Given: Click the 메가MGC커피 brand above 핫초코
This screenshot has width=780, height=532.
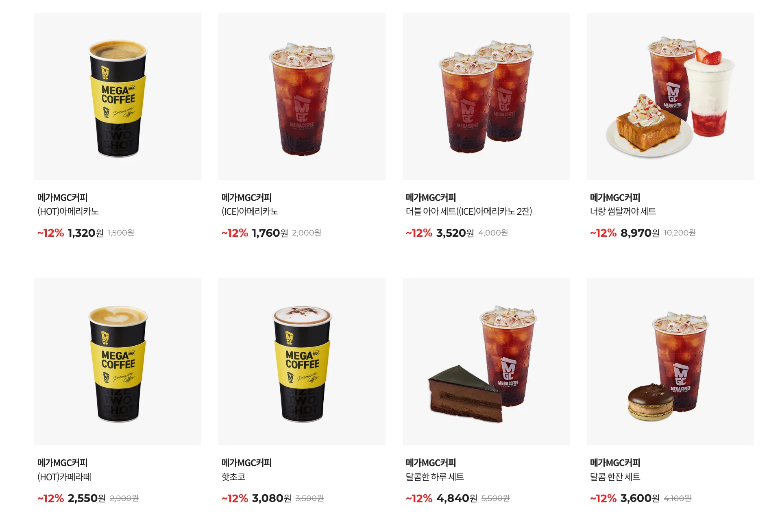Looking at the screenshot, I should point(247,463).
